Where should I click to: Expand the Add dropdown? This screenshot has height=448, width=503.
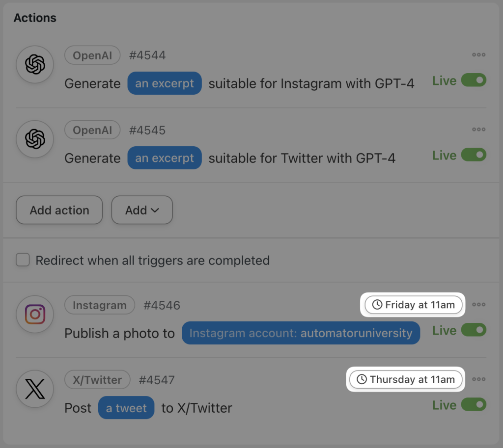[141, 210]
